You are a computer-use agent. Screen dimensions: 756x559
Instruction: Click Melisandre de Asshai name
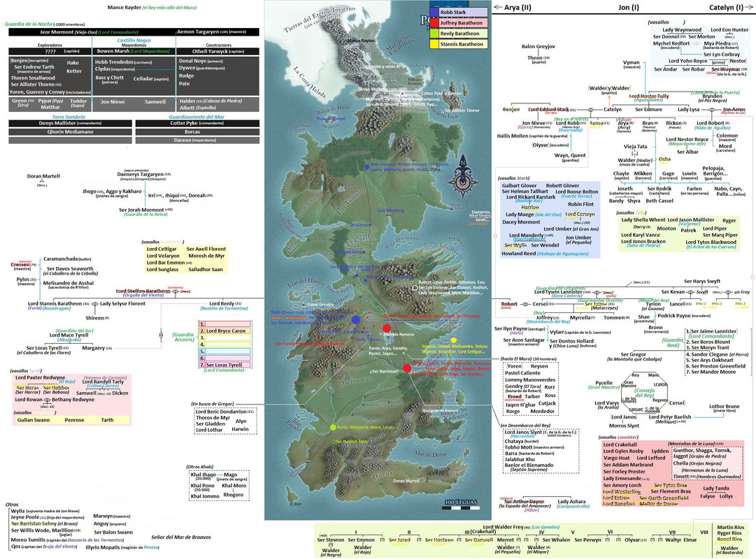coord(69,283)
